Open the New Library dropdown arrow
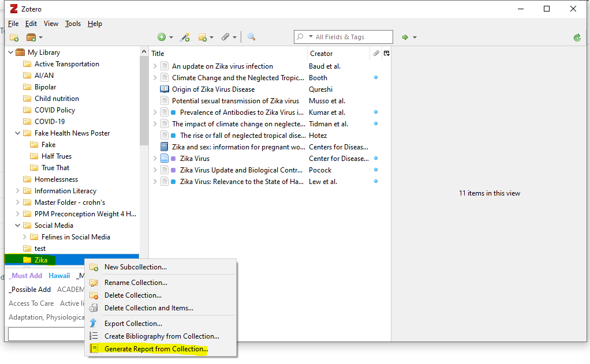Screen dimensions: 590x364 tap(40, 37)
